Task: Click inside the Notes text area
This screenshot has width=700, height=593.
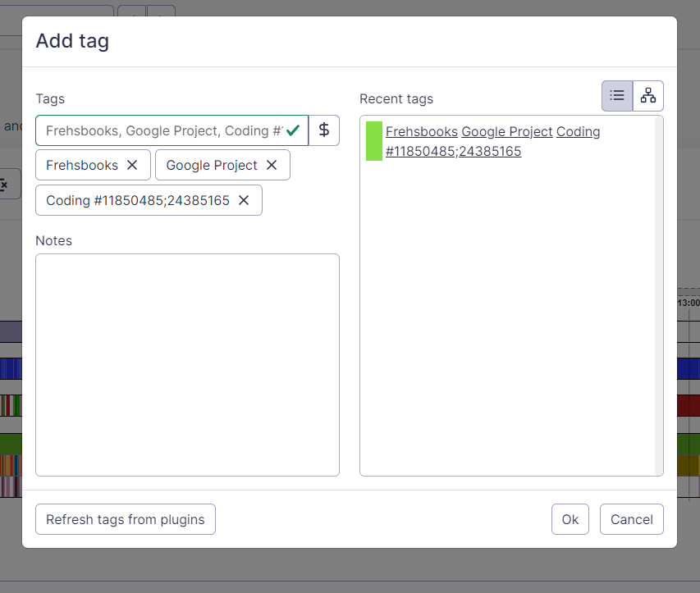Action: (x=187, y=364)
